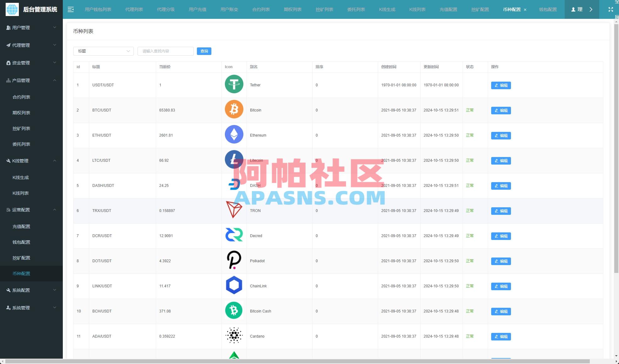Click the 查询 search button
Screen dimensions: 619x364
coord(204,51)
